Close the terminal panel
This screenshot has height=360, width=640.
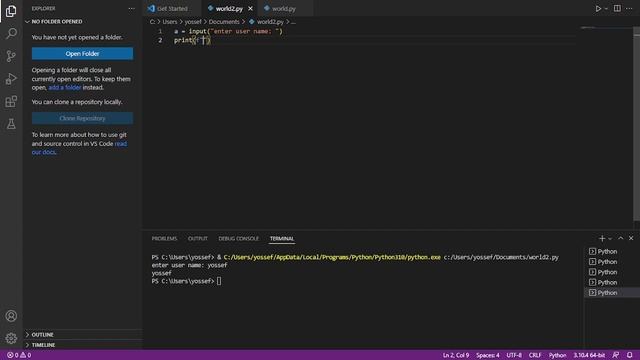click(x=631, y=238)
